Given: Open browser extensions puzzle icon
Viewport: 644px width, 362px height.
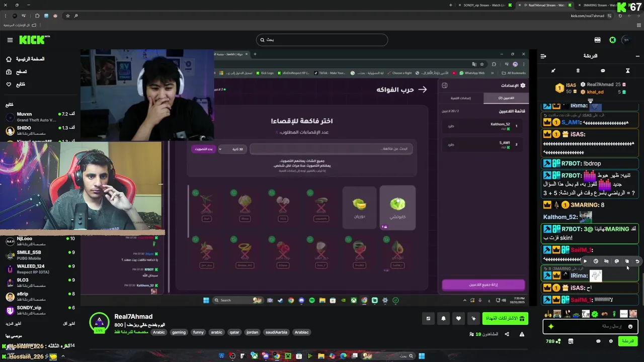Looking at the screenshot, I should click(x=37, y=16).
